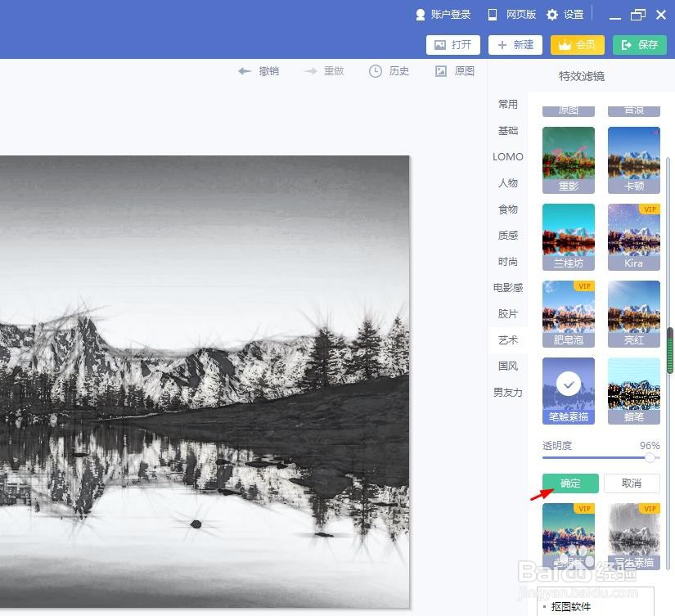Click the selected 笔触素描 filter
Screen dimensions: 675x616
[x=569, y=391]
